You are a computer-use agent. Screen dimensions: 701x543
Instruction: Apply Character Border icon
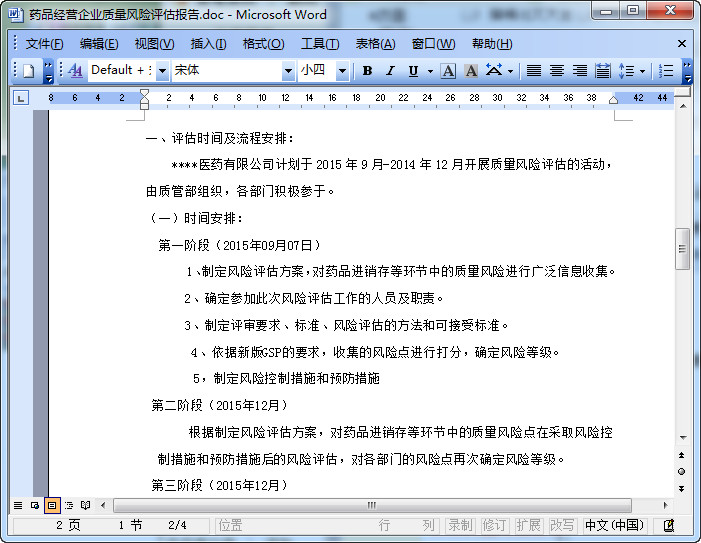(448, 71)
